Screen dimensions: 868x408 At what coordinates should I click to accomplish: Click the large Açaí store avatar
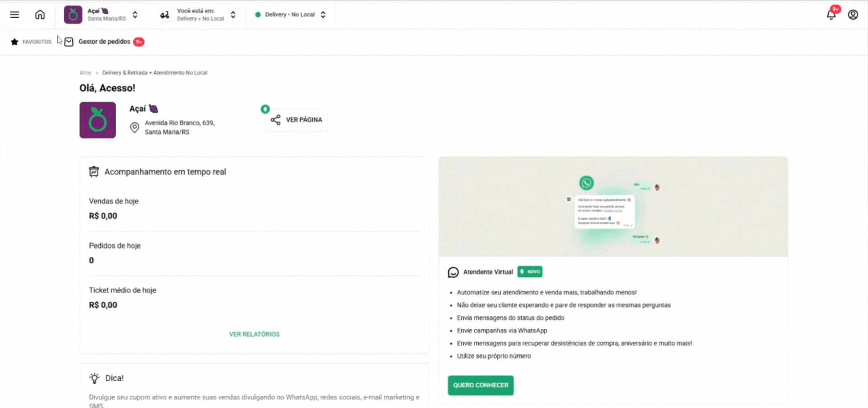click(x=98, y=120)
